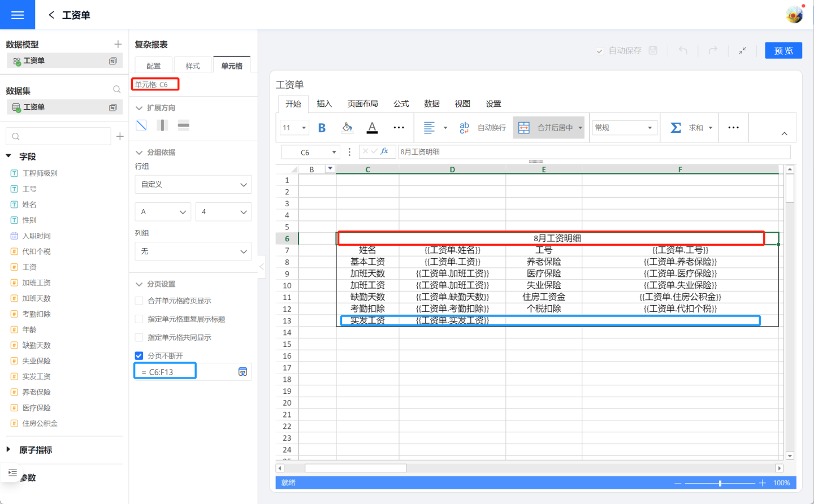Image resolution: width=814 pixels, height=504 pixels.
Task: Uncheck the 分页不断开 checkbox
Action: click(139, 356)
